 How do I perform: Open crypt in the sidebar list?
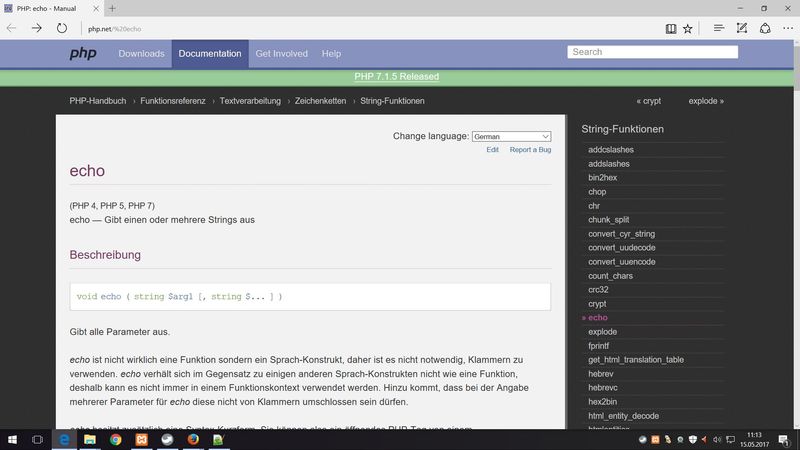597,304
